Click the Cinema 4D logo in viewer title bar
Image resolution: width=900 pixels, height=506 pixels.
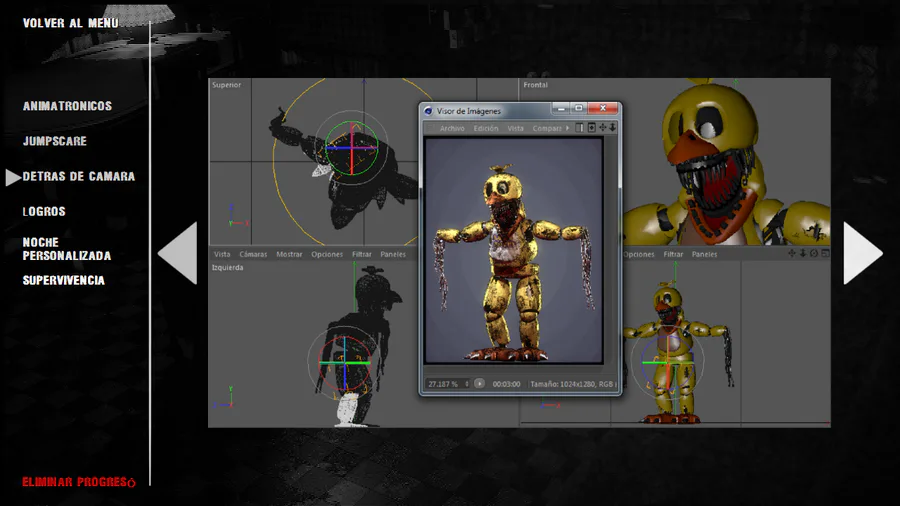(x=428, y=111)
